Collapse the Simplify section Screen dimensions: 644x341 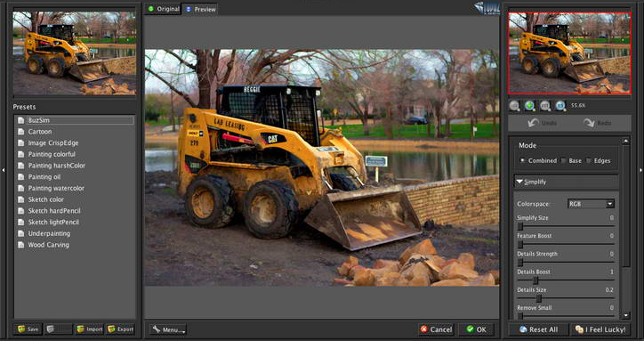tap(566, 182)
